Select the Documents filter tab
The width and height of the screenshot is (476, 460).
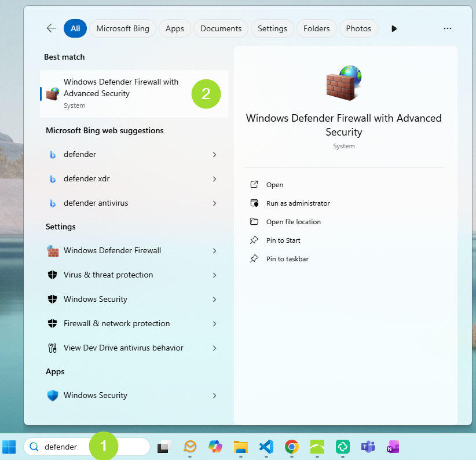[x=221, y=28]
